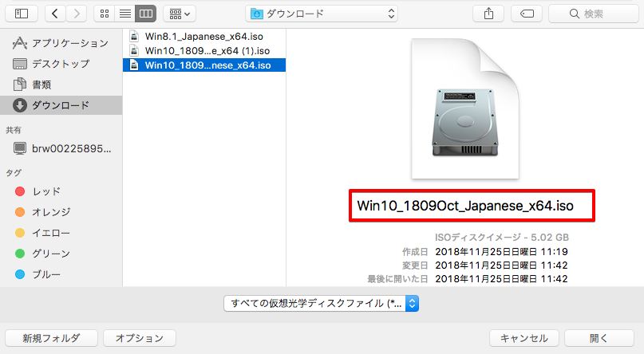Click the オプション button

140,338
